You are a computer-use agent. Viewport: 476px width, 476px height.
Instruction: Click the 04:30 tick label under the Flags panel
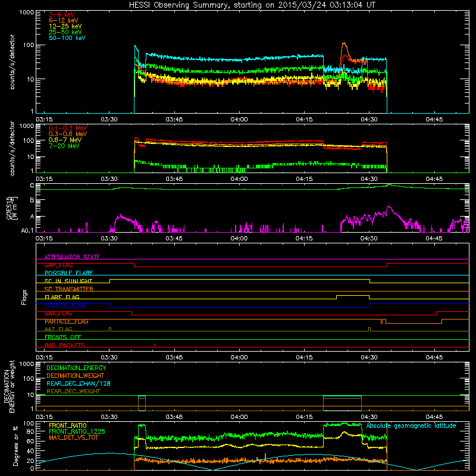click(x=369, y=358)
